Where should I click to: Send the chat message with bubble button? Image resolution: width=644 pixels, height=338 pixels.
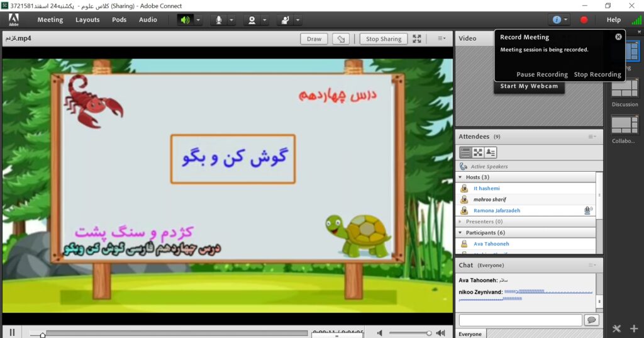point(591,320)
